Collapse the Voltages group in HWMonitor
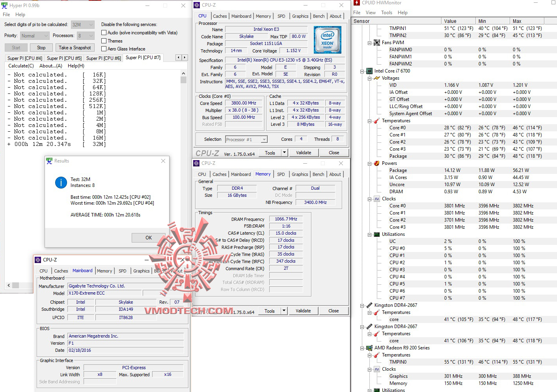This screenshot has height=392, width=557. pyautogui.click(x=369, y=78)
